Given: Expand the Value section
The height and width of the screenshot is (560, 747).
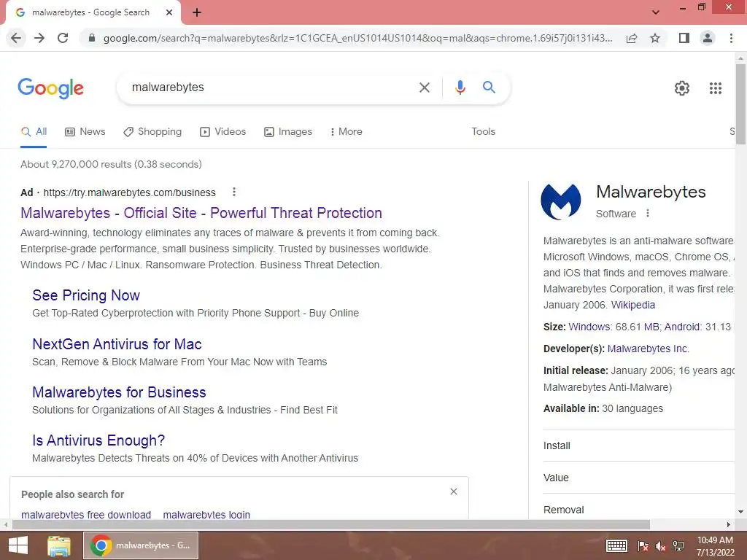Looking at the screenshot, I should 639,477.
